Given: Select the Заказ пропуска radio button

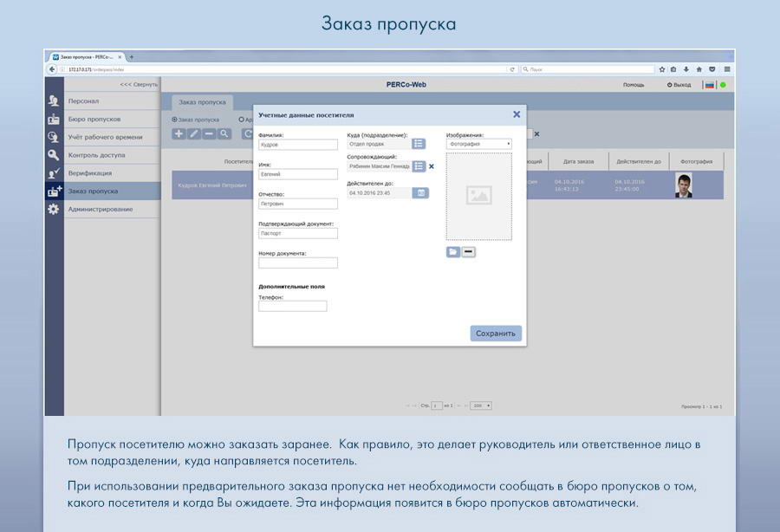Looking at the screenshot, I should (174, 120).
